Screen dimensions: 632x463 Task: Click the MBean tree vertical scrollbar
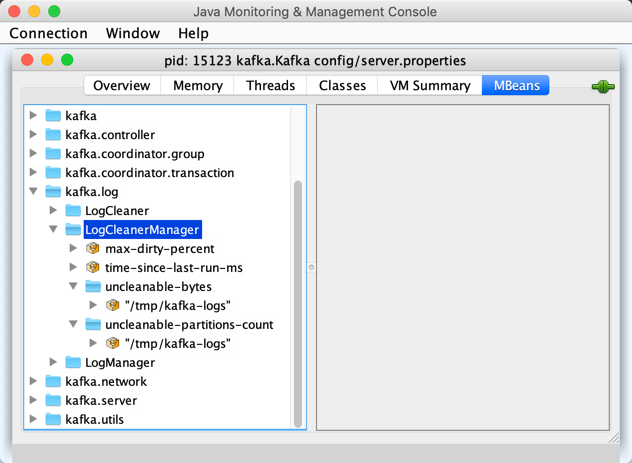click(297, 300)
